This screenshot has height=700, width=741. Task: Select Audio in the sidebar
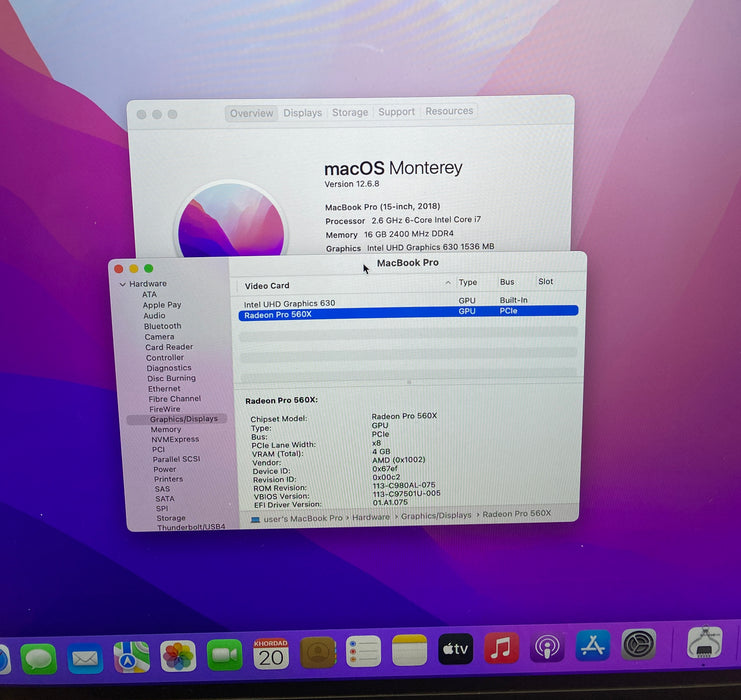click(x=155, y=316)
